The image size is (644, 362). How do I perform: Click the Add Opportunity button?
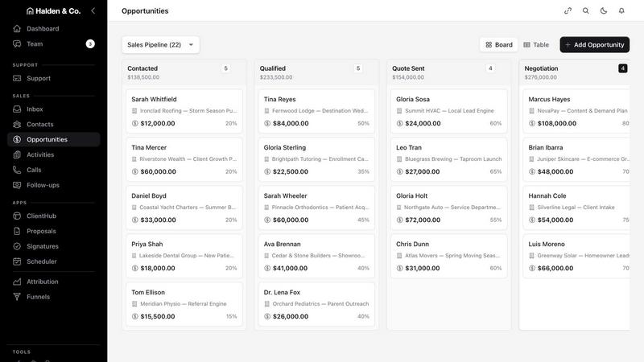click(x=594, y=45)
